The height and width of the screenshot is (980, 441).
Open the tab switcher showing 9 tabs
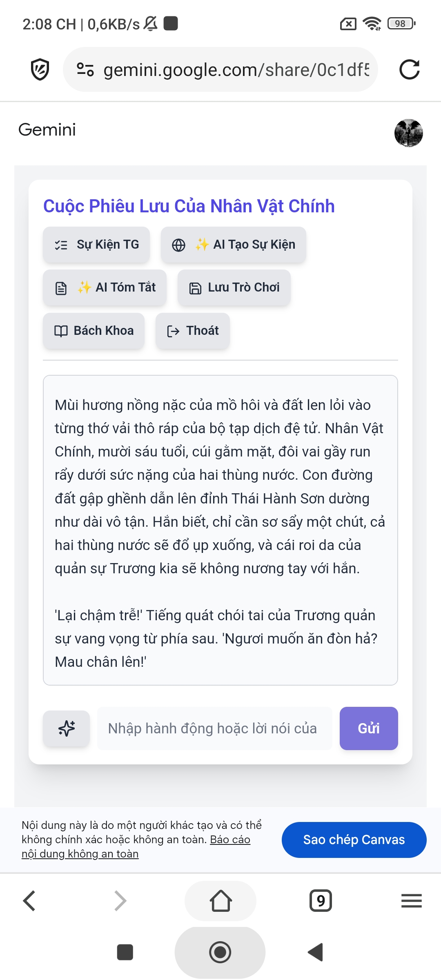(x=321, y=901)
